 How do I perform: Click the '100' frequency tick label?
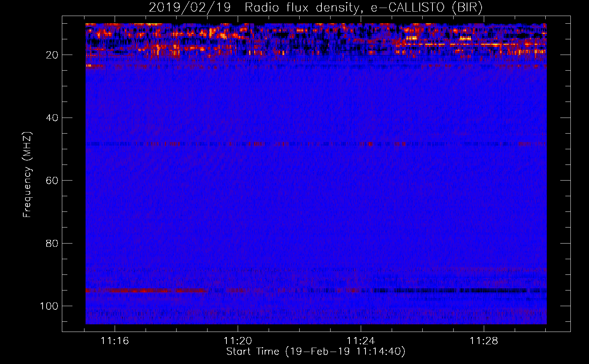(x=49, y=306)
